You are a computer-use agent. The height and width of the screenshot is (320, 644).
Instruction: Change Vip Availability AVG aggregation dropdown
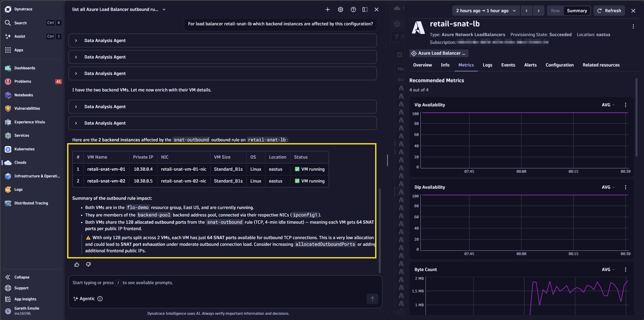(608, 105)
